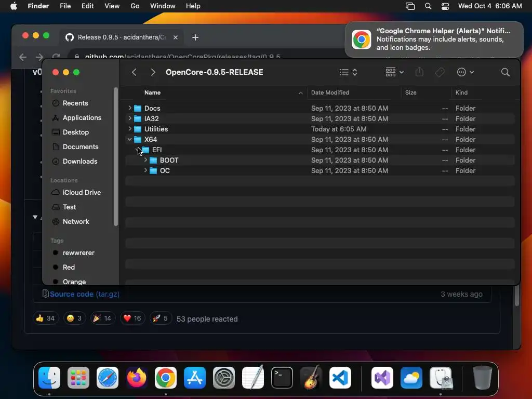Image resolution: width=532 pixels, height=399 pixels.
Task: Toggle the heart reaction
Action: coord(132,318)
